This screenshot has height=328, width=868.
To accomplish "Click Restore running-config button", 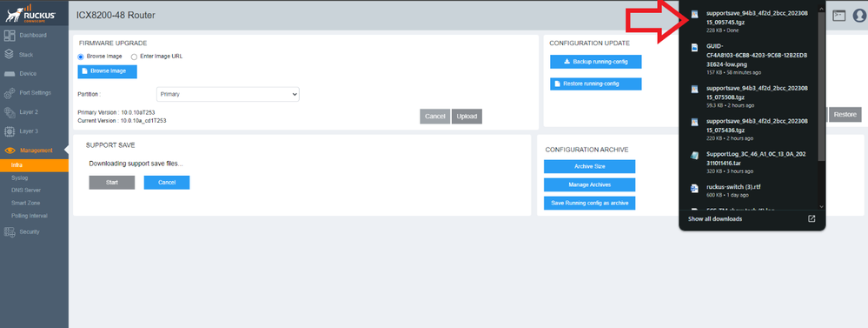I will [x=596, y=84].
